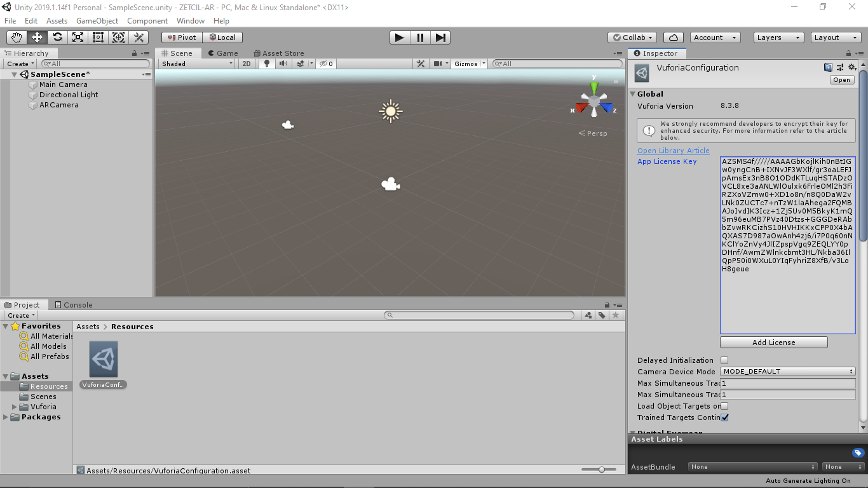The height and width of the screenshot is (488, 868).
Task: Select the Rect Transform tool
Action: point(98,37)
